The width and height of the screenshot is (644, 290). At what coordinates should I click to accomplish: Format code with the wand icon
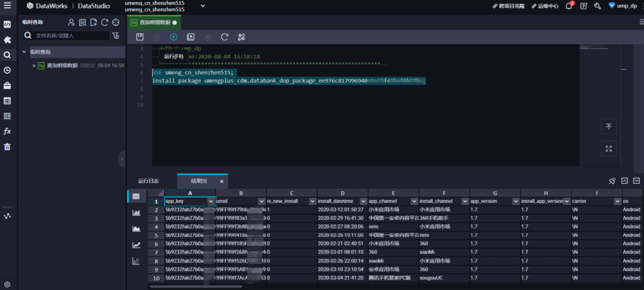241,37
